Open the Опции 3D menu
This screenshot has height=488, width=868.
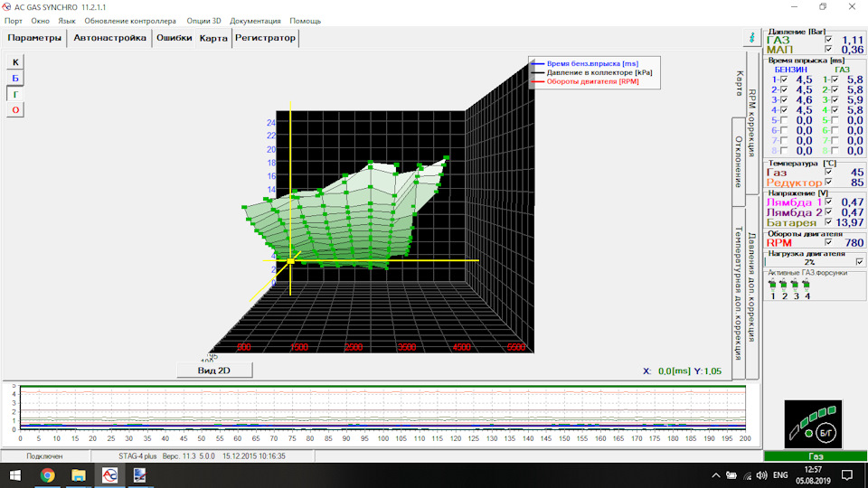pyautogui.click(x=203, y=21)
